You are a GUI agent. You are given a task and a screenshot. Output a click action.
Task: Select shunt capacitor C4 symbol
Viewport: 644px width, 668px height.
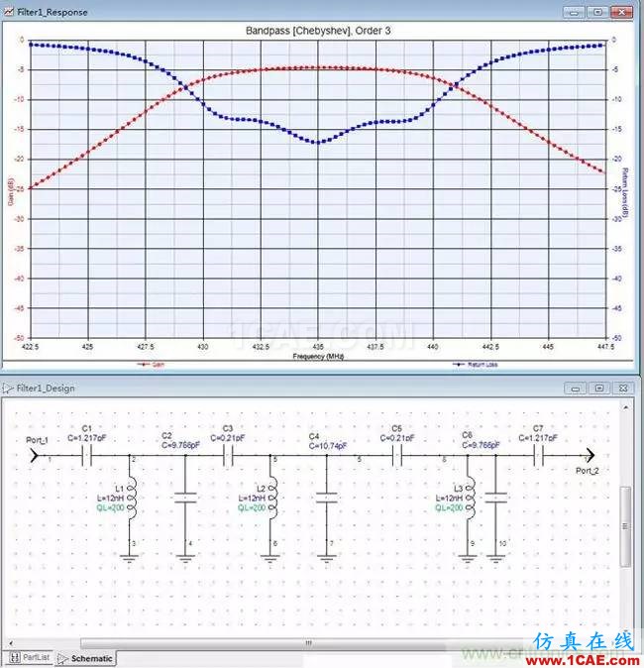point(327,498)
